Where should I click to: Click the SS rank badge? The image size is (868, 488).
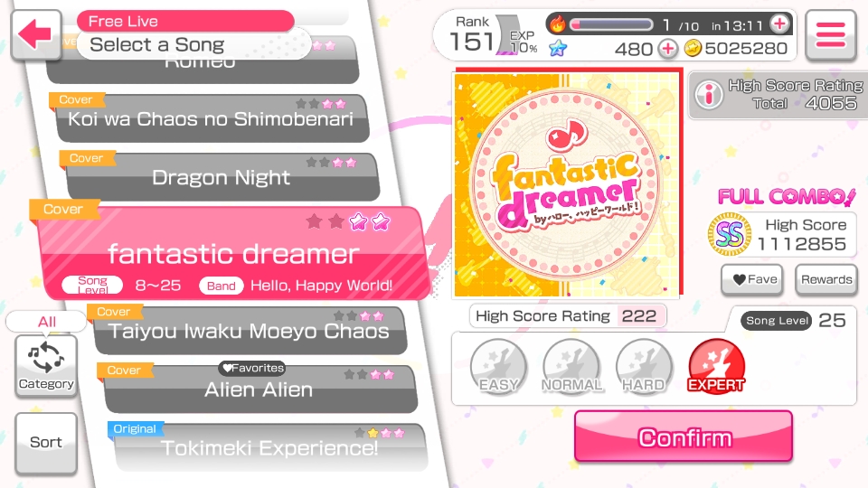[x=731, y=234]
